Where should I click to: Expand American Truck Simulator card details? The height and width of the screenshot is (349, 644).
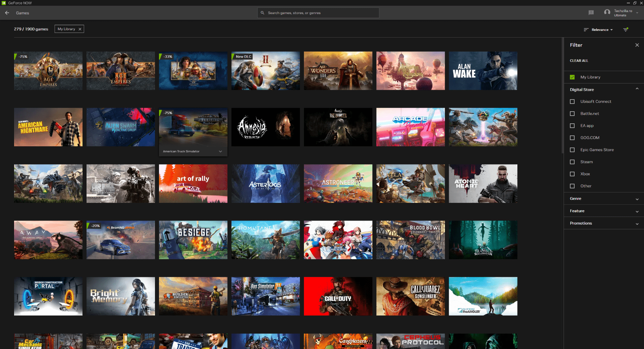(220, 152)
